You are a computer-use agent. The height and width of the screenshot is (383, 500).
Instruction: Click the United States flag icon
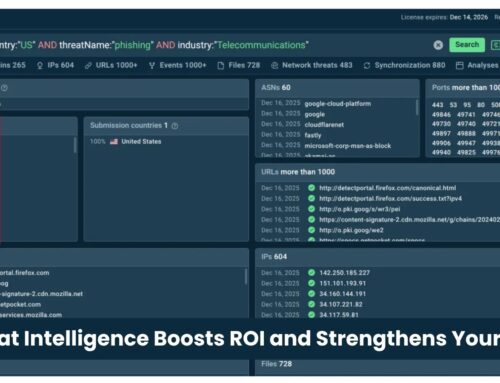point(114,142)
